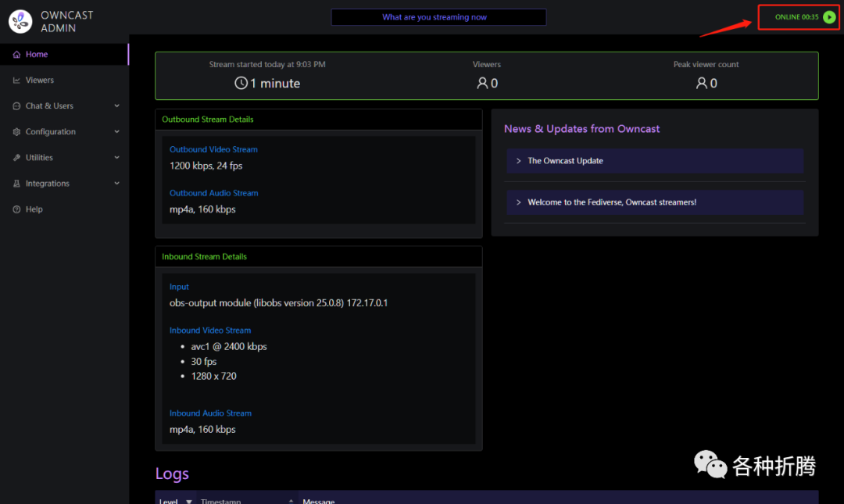This screenshot has height=504, width=844.
Task: Click the Utilities wrench icon
Action: 16,158
